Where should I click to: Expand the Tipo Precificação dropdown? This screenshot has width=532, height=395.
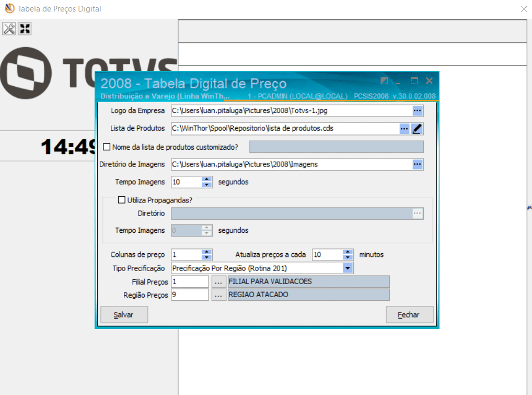348,268
